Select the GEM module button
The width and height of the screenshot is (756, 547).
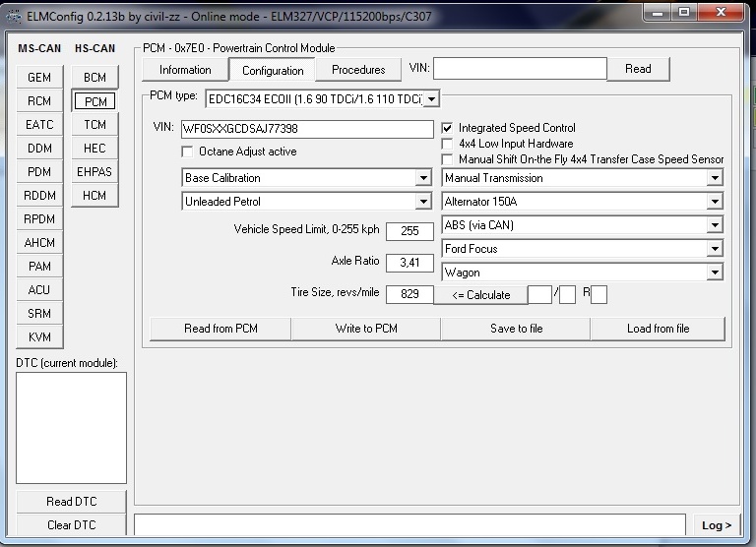coord(39,78)
